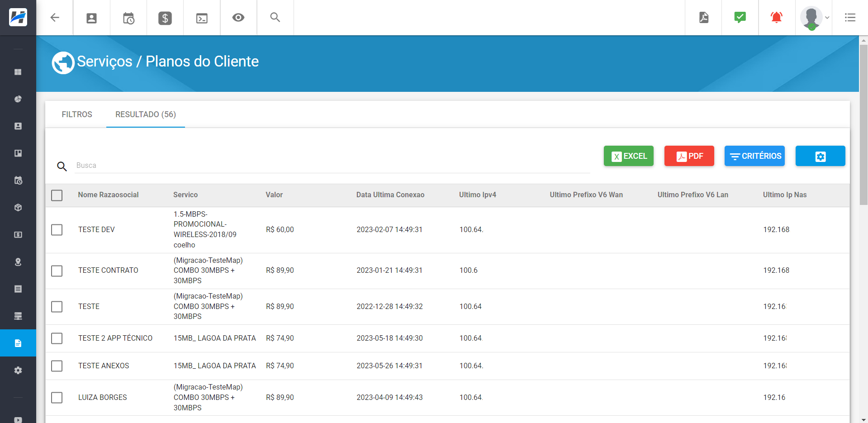Image resolution: width=868 pixels, height=423 pixels.
Task: Select the RESULTADO (56) tab
Action: pos(146,114)
